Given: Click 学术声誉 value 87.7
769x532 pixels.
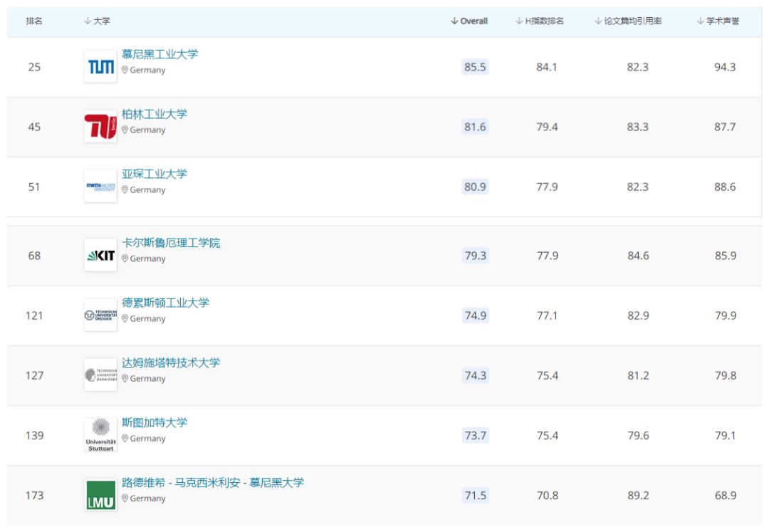Looking at the screenshot, I should 725,127.
